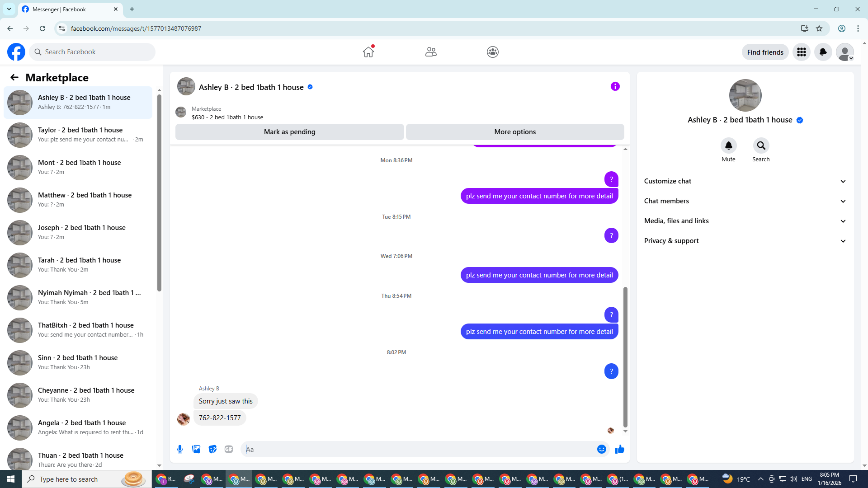Image resolution: width=868 pixels, height=488 pixels.
Task: Open the Facebook menu grid
Action: point(801,52)
